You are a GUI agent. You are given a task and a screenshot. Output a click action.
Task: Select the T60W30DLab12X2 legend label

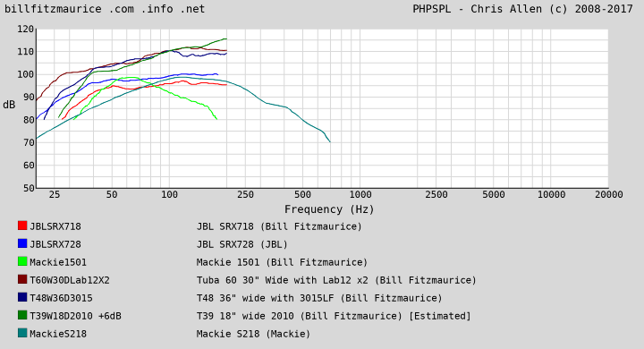[70, 280]
